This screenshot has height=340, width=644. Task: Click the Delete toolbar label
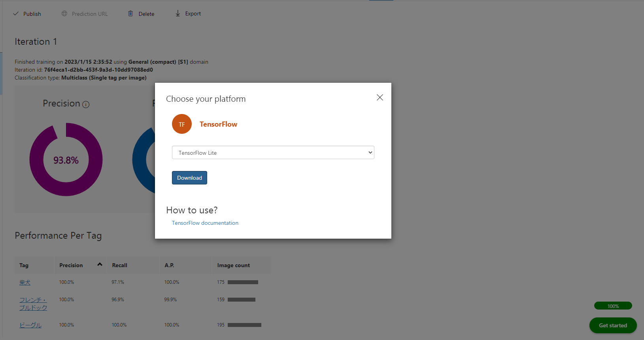[x=146, y=14]
